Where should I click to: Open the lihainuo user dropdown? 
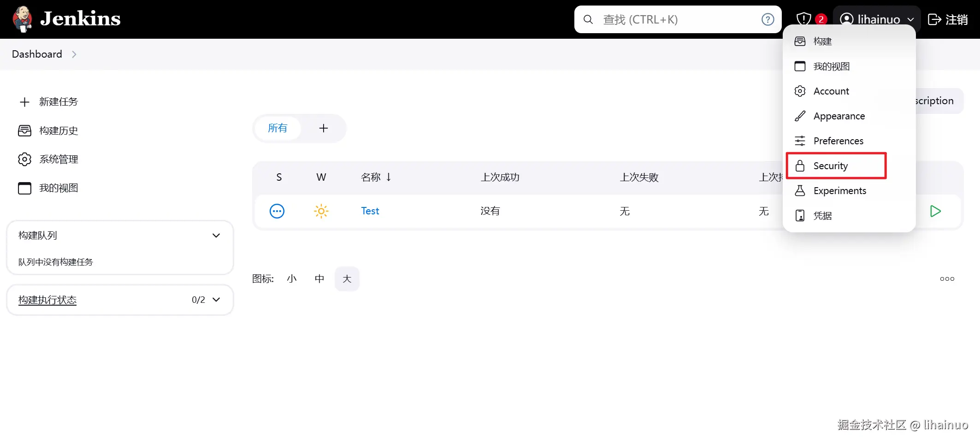pyautogui.click(x=875, y=19)
